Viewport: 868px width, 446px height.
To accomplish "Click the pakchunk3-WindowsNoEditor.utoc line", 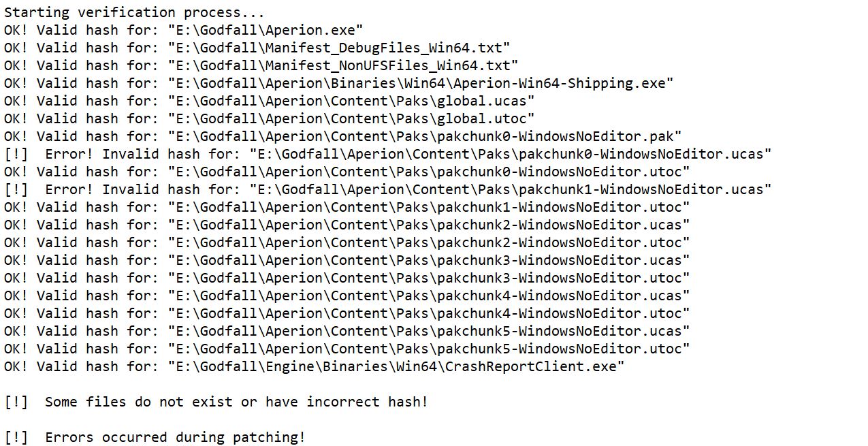I will tap(347, 278).
